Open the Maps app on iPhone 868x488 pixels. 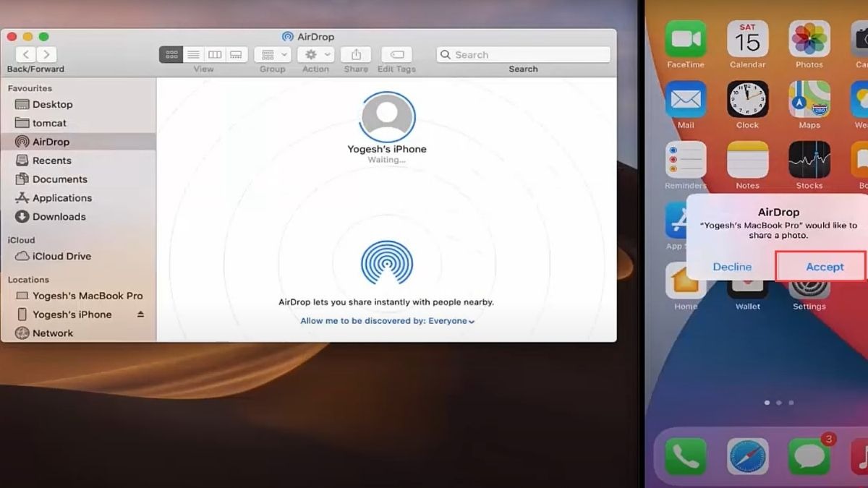coord(809,100)
